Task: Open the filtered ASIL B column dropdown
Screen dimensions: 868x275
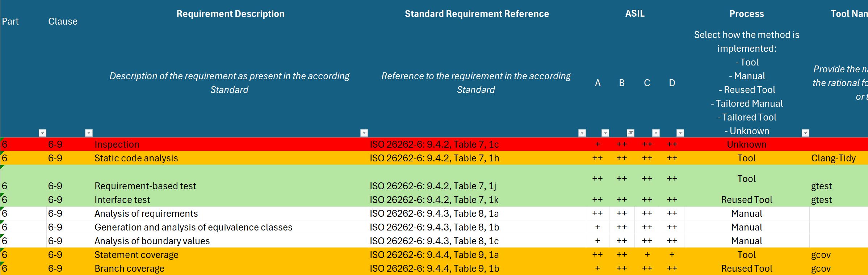Action: 630,133
